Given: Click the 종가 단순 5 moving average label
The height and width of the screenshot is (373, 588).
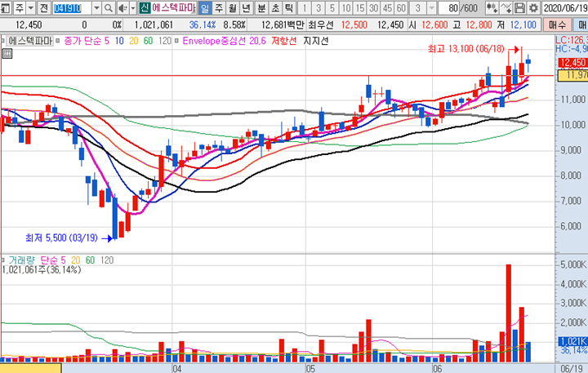Looking at the screenshot, I should 87,41.
